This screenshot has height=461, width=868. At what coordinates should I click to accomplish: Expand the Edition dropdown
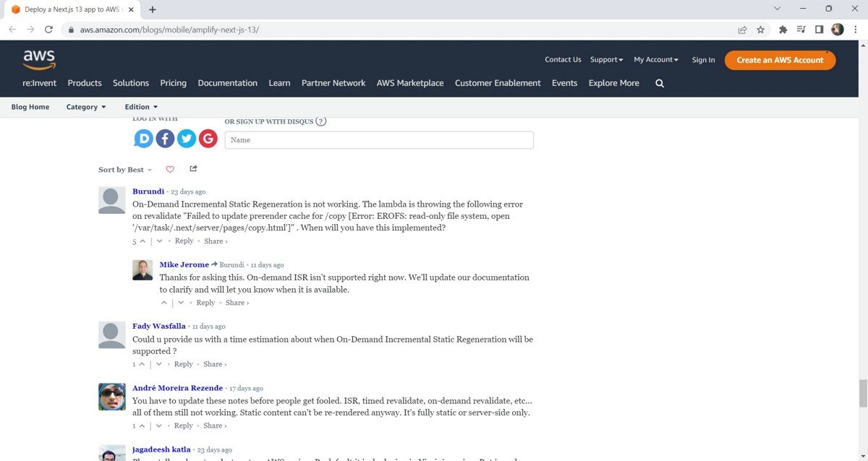(141, 107)
